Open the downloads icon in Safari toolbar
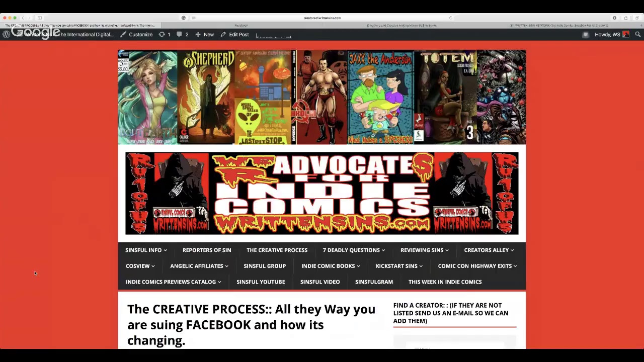The image size is (644, 362). click(614, 18)
